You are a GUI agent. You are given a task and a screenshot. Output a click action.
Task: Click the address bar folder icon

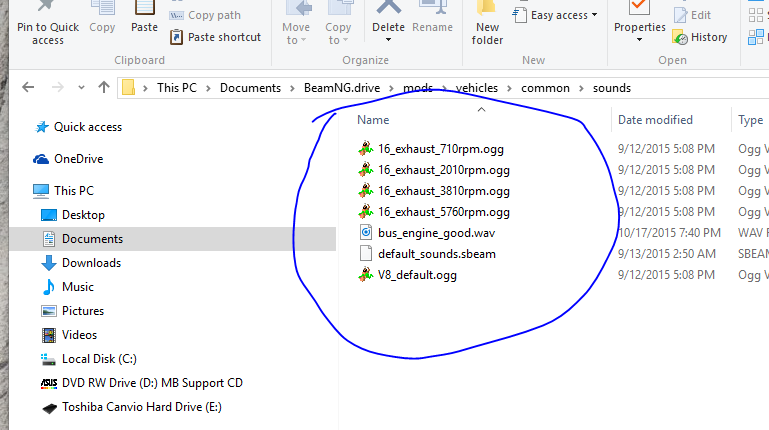point(128,87)
